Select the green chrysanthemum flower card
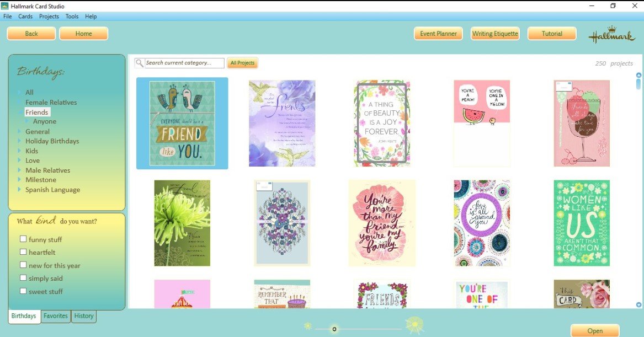Viewport: 644px width, 337px height. click(182, 223)
